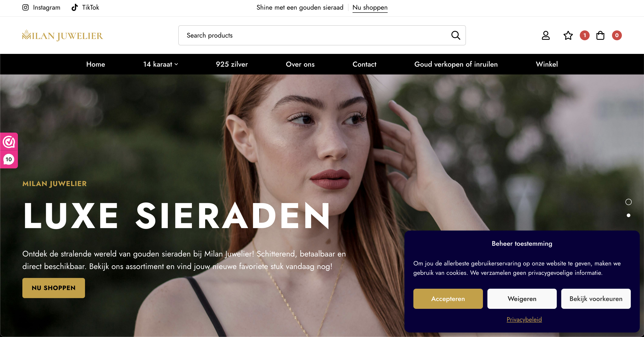Click the pink review badge icon
Viewport: 644px width, 337px height.
pos(9,142)
